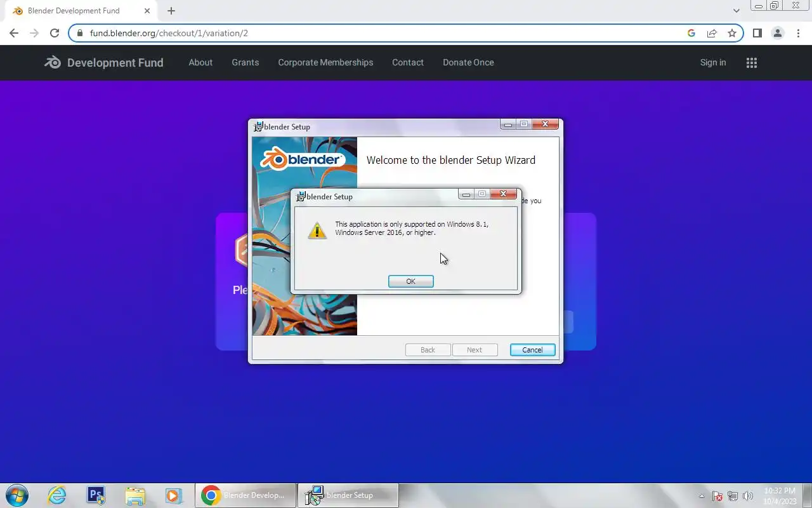
Task: Open the Blender apps grid menu
Action: (752, 62)
